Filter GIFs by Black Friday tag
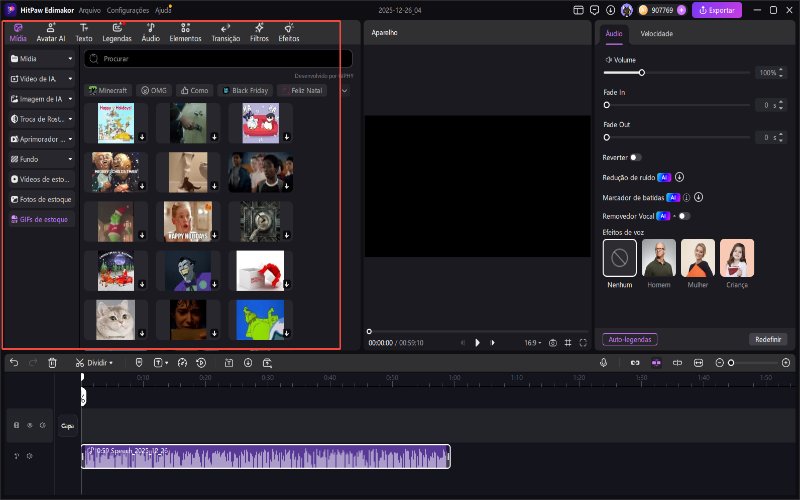Image resolution: width=800 pixels, height=500 pixels. 245,91
